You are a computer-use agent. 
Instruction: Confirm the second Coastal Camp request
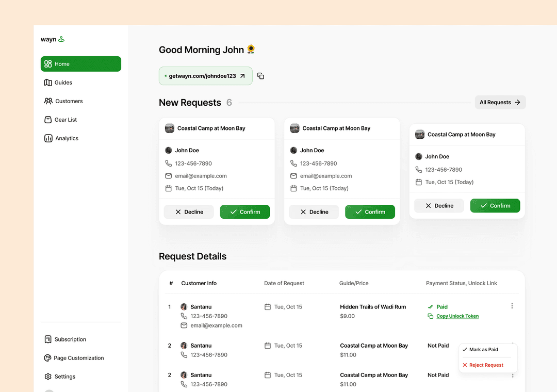click(x=370, y=212)
